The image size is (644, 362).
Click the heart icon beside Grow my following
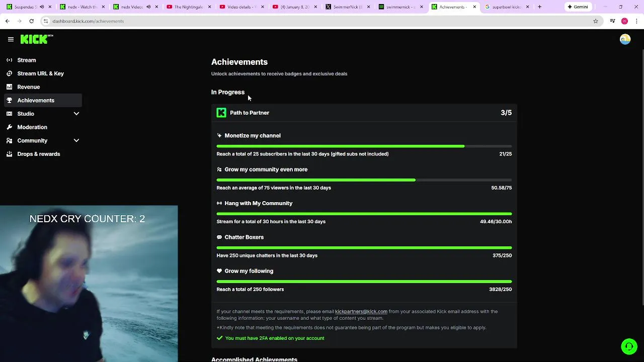pos(219,271)
